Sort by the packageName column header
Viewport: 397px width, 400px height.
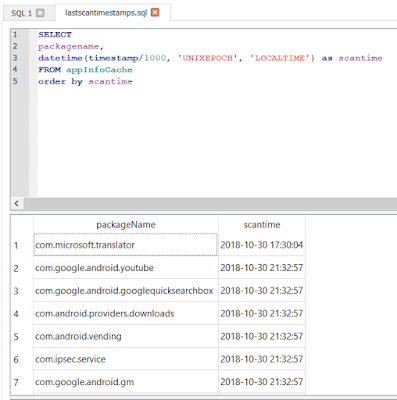pyautogui.click(x=126, y=225)
